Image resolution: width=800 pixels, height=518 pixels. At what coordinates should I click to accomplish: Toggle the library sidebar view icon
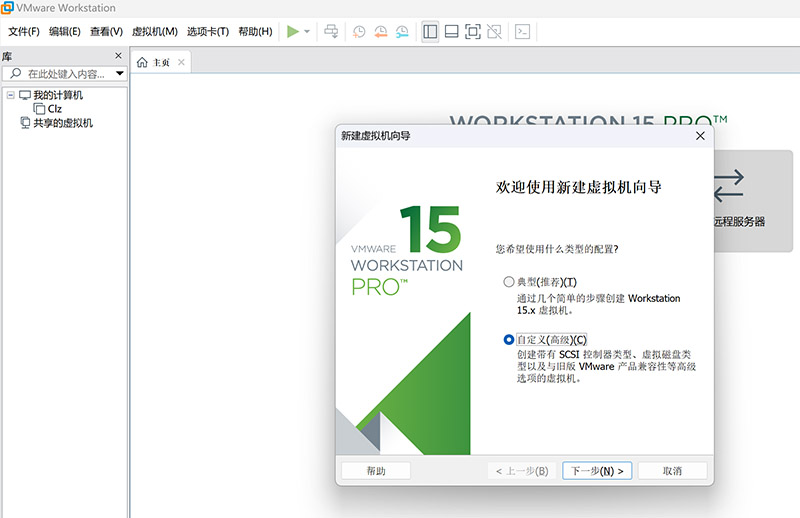[430, 32]
